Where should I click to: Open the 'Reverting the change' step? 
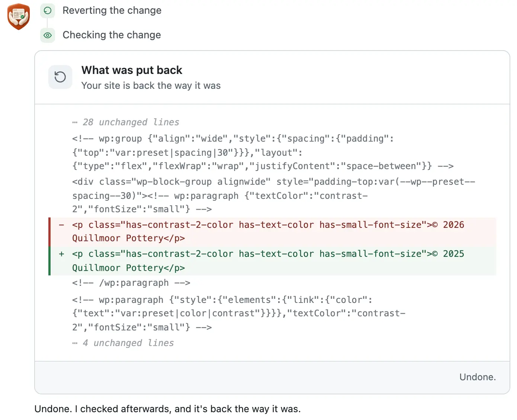tap(112, 10)
